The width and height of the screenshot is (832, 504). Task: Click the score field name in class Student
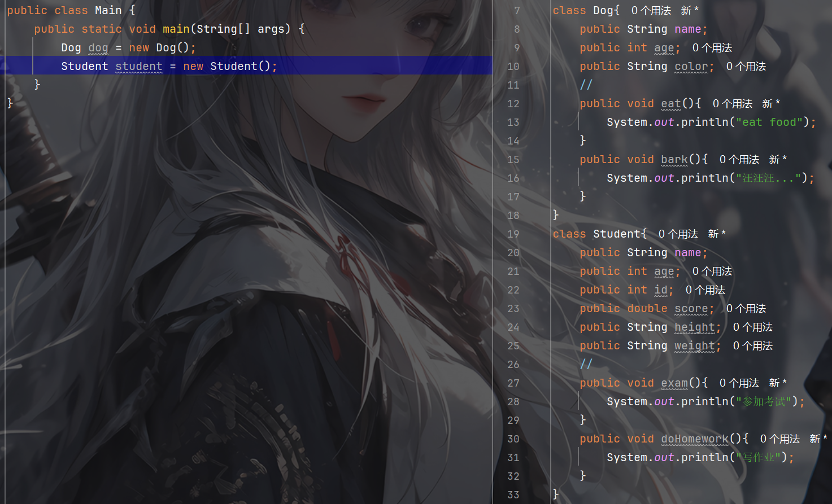691,308
